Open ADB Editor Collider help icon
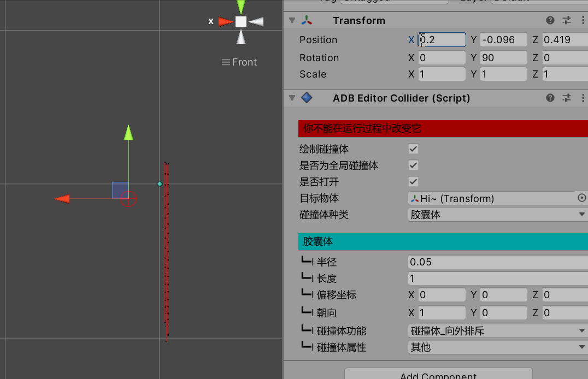 [x=550, y=98]
